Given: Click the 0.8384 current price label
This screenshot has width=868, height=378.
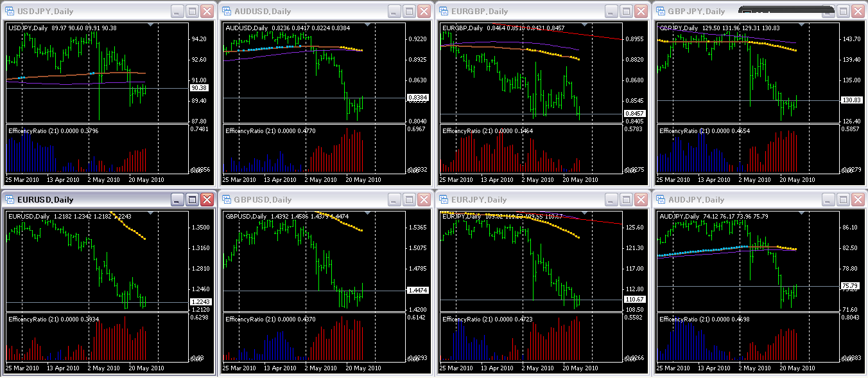Looking at the screenshot, I should tap(417, 98).
